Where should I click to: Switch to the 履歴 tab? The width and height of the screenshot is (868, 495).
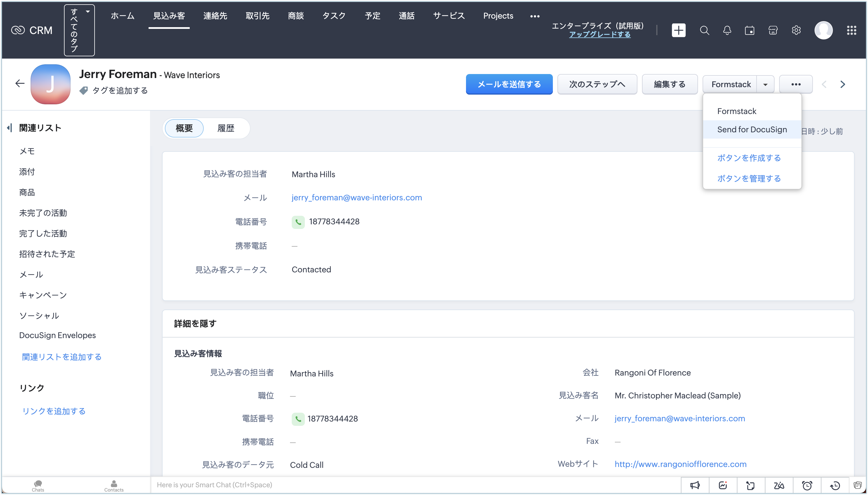tap(226, 128)
